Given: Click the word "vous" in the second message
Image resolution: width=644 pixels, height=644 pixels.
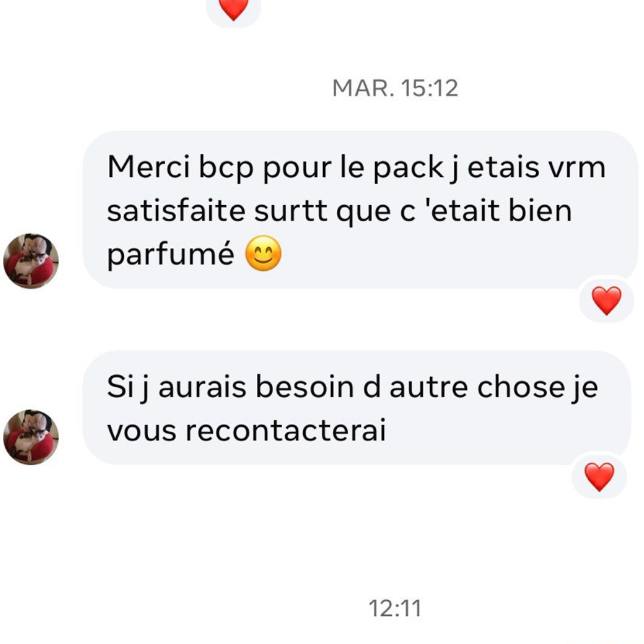Looking at the screenshot, I should point(142,431).
